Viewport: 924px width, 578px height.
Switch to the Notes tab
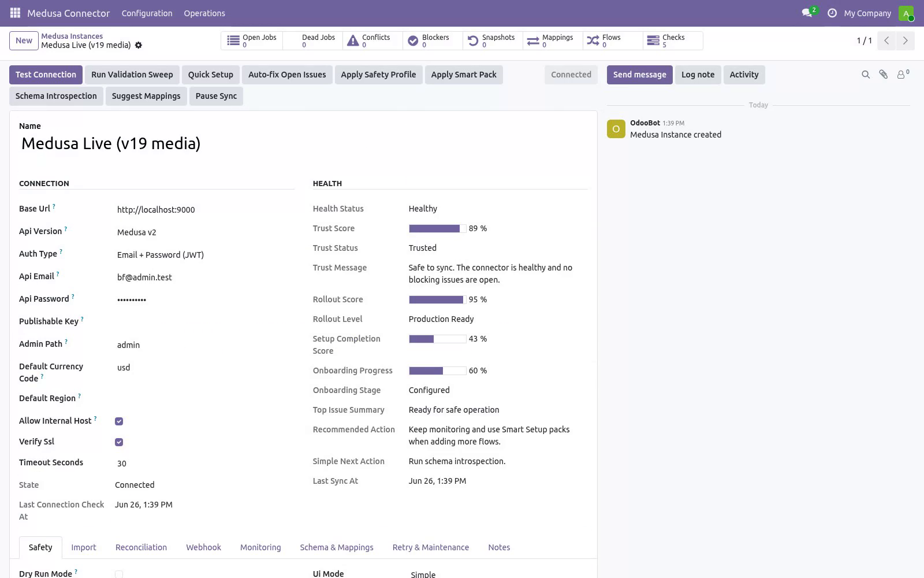click(499, 547)
